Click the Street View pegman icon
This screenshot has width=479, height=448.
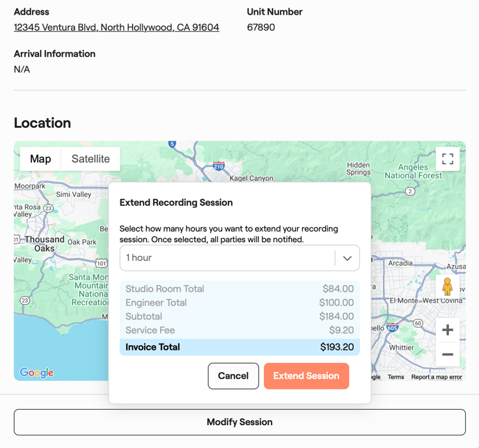447,287
